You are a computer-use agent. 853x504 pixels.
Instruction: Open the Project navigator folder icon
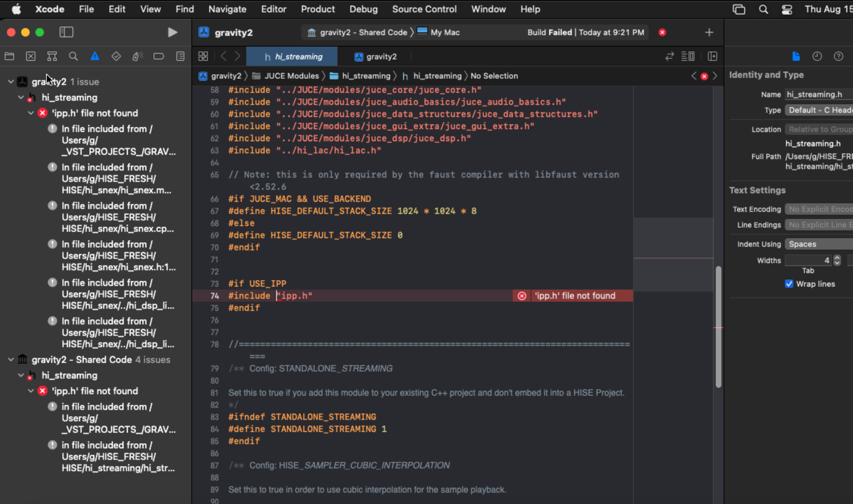click(9, 57)
